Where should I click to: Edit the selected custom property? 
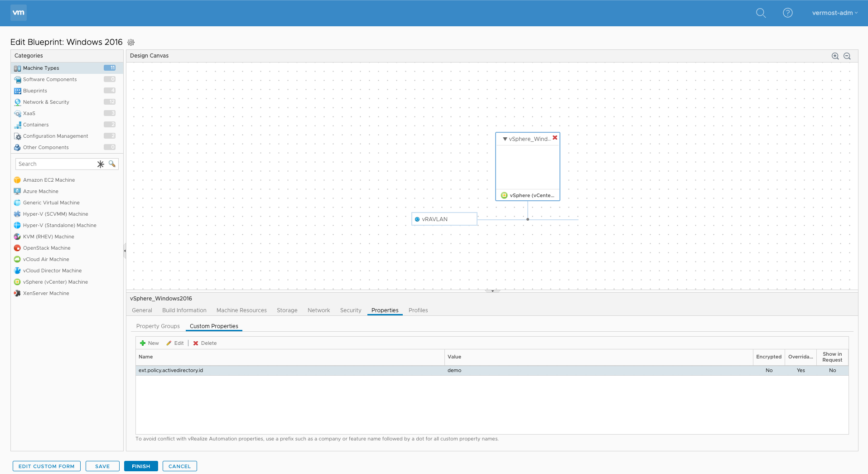coord(175,343)
